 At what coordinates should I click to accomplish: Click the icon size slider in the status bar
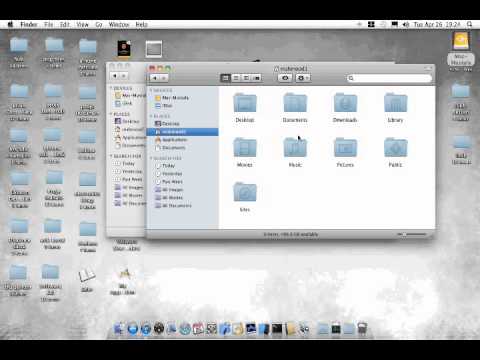[x=412, y=234]
